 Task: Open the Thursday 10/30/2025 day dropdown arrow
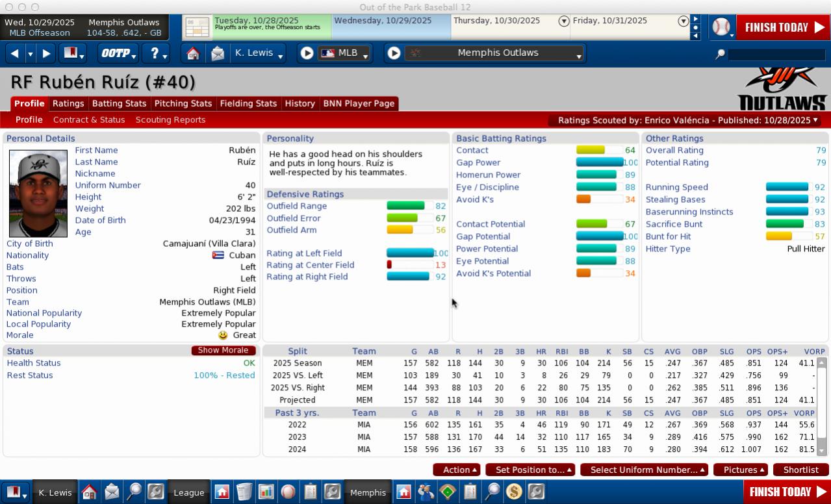click(x=563, y=21)
